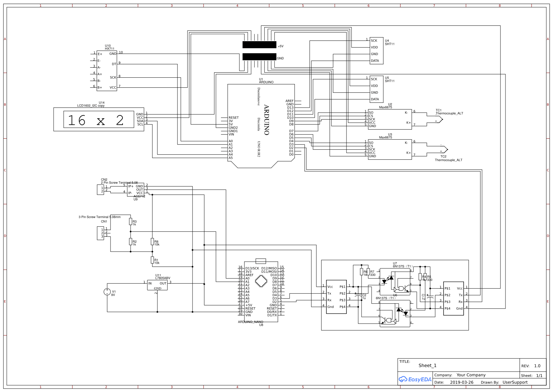Click the 'UserSupport' drawn-by value
This screenshot has width=553, height=392.
(x=515, y=382)
